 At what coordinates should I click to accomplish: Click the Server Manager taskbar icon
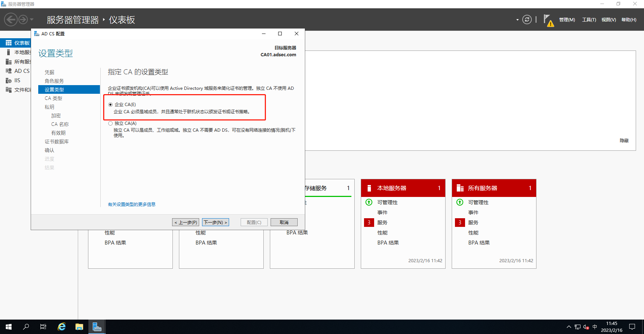97,327
